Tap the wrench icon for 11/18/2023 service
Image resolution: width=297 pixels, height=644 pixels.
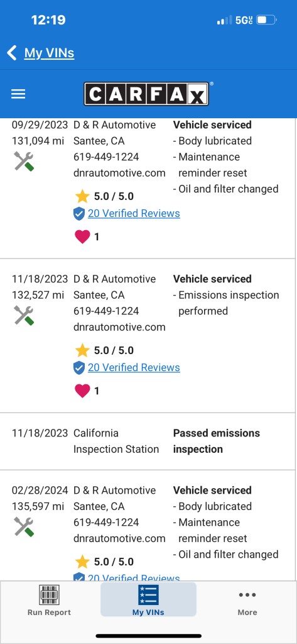coord(24,315)
